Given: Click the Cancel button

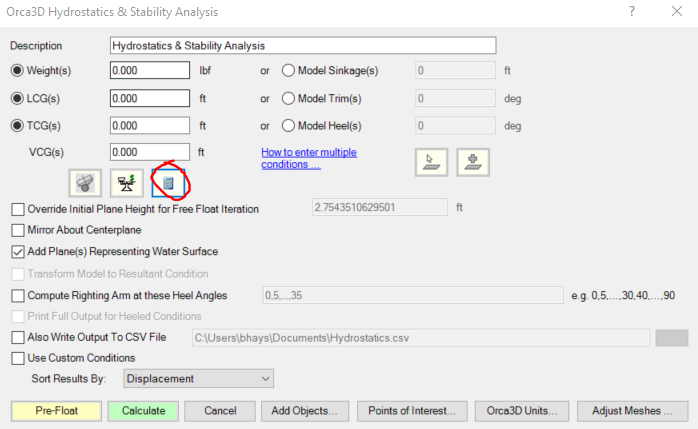Looking at the screenshot, I should (220, 411).
